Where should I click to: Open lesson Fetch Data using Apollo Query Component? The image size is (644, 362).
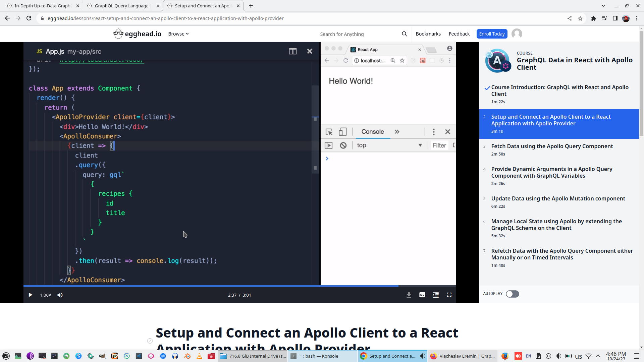[x=552, y=146]
